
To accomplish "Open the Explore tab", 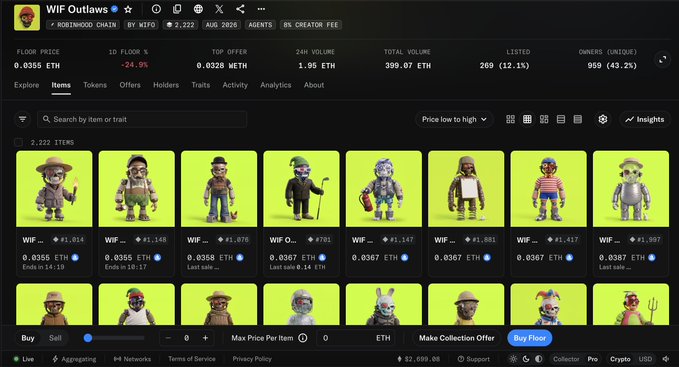I will coord(26,85).
